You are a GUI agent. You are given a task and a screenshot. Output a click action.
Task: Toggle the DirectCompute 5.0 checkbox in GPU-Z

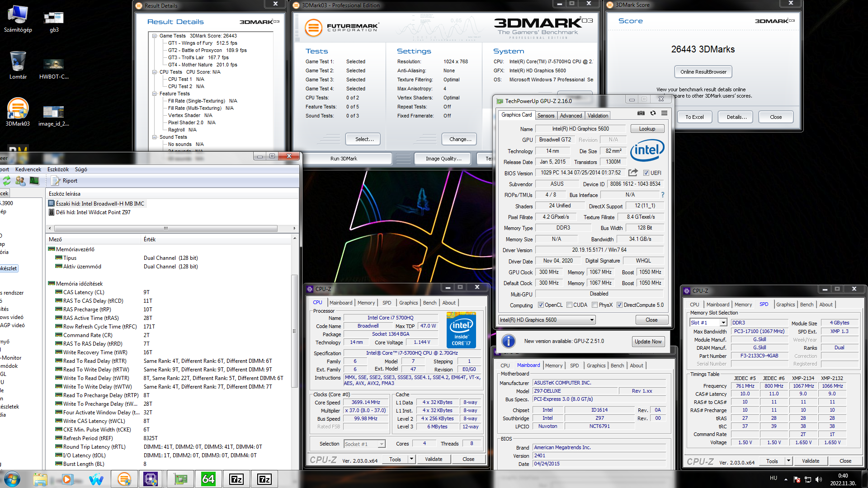click(620, 305)
